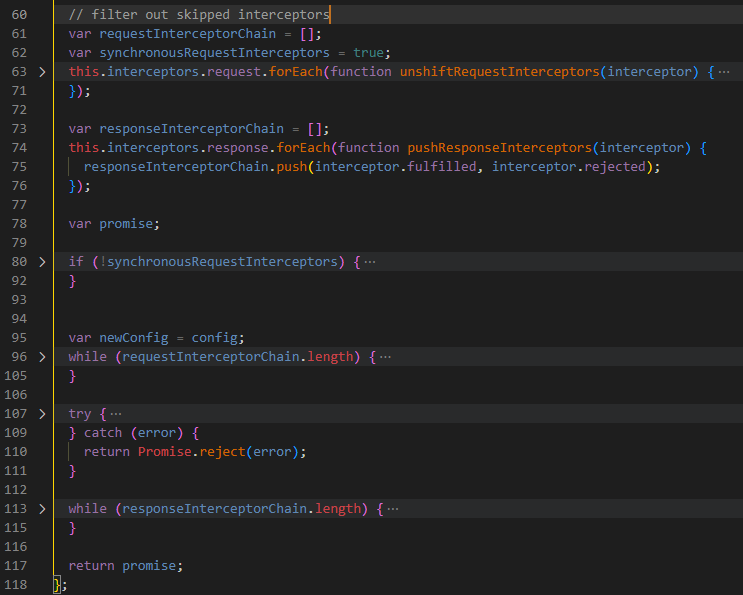Unfold the if (!synchronousRequestInterceptors) block chevron
Screen dimensions: 743x595
pyautogui.click(x=41, y=262)
